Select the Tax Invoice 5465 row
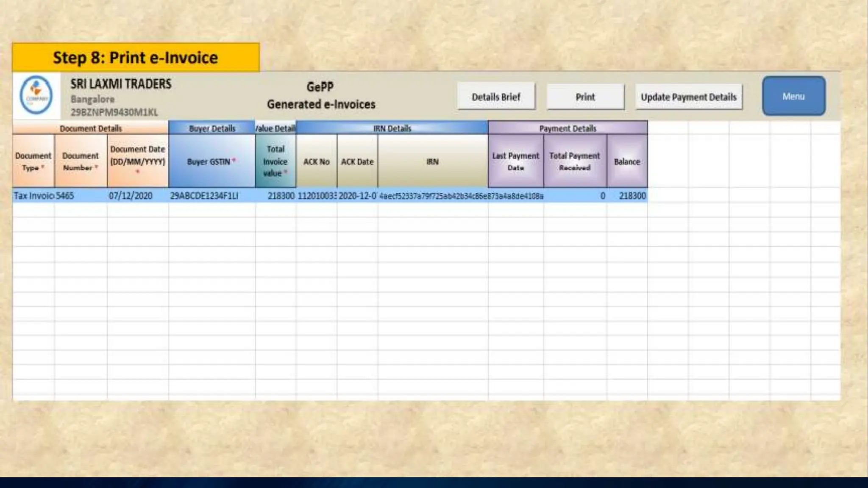This screenshot has height=488, width=868. 34,196
